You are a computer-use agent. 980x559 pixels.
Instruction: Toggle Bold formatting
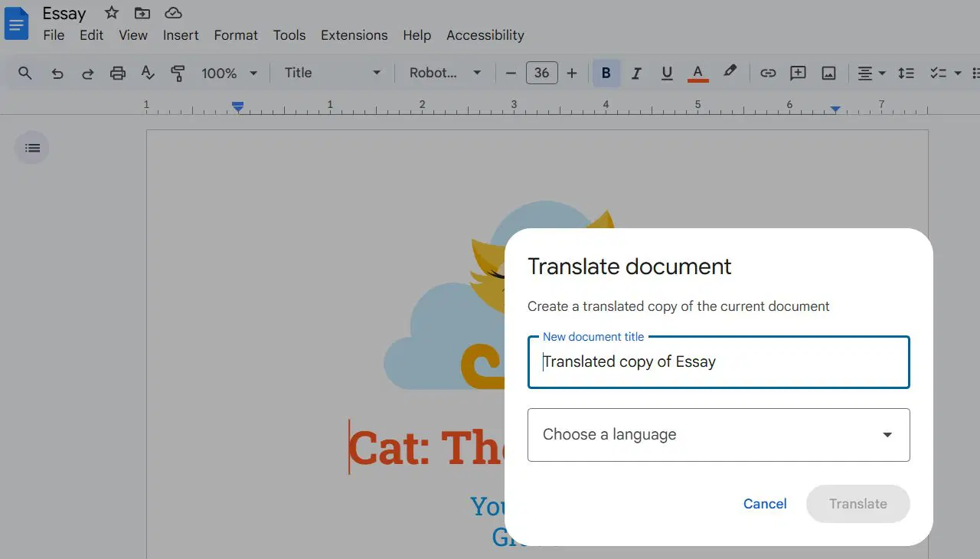tap(606, 74)
